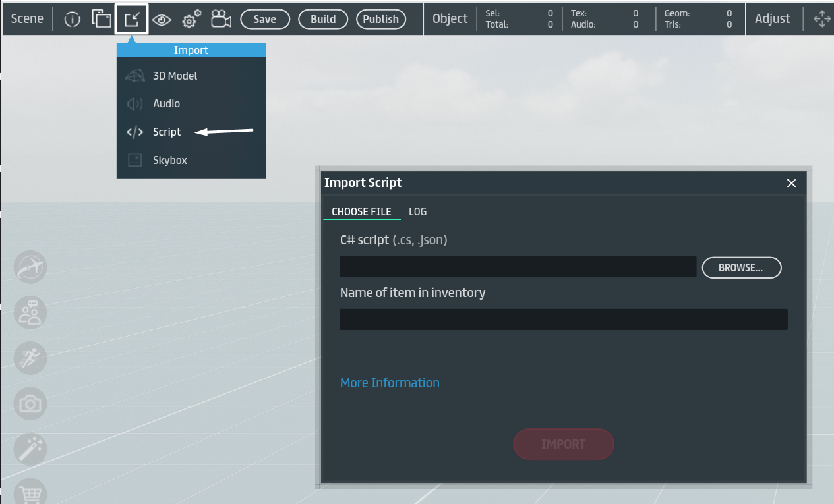834x504 pixels.
Task: Open the scene info icon
Action: click(71, 19)
